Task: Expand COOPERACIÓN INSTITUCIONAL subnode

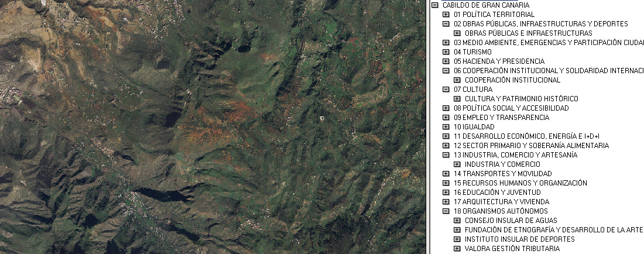Action: point(457,80)
